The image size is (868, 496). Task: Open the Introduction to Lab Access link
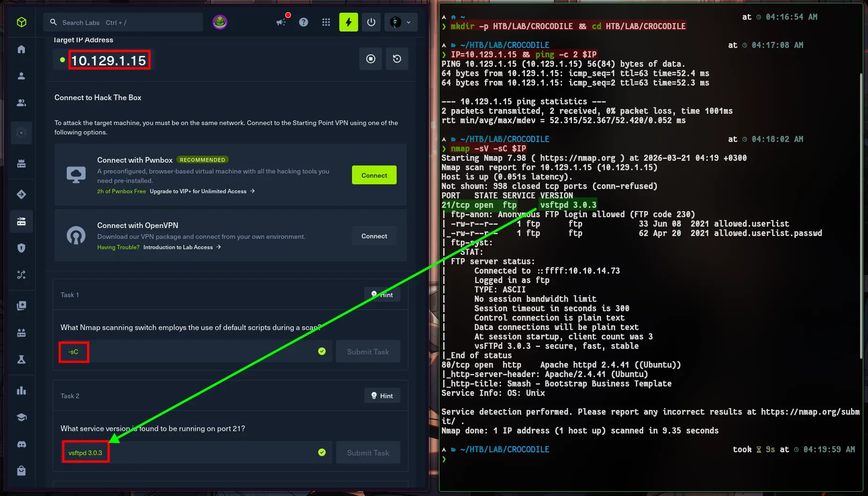click(182, 247)
